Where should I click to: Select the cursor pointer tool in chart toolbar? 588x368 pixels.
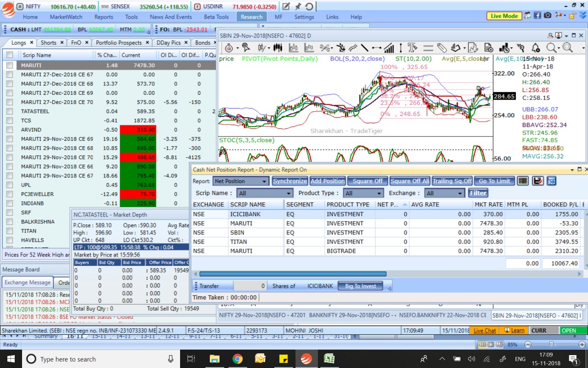click(246, 47)
